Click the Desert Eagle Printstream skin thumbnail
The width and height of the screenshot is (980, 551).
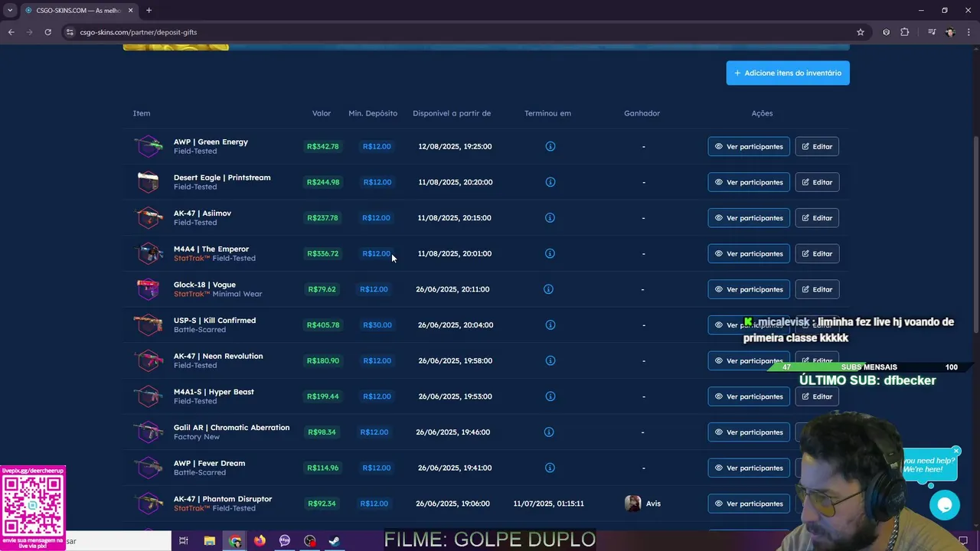pyautogui.click(x=148, y=182)
